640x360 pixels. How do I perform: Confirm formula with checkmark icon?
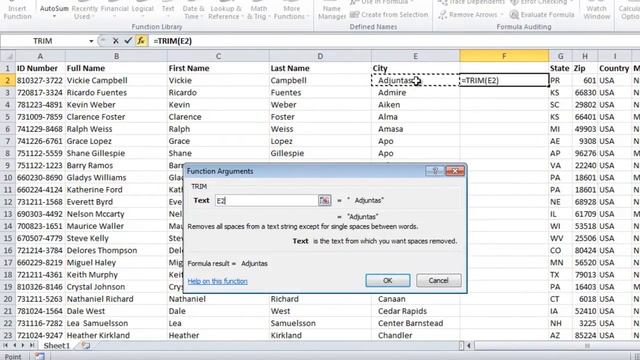pyautogui.click(x=128, y=41)
